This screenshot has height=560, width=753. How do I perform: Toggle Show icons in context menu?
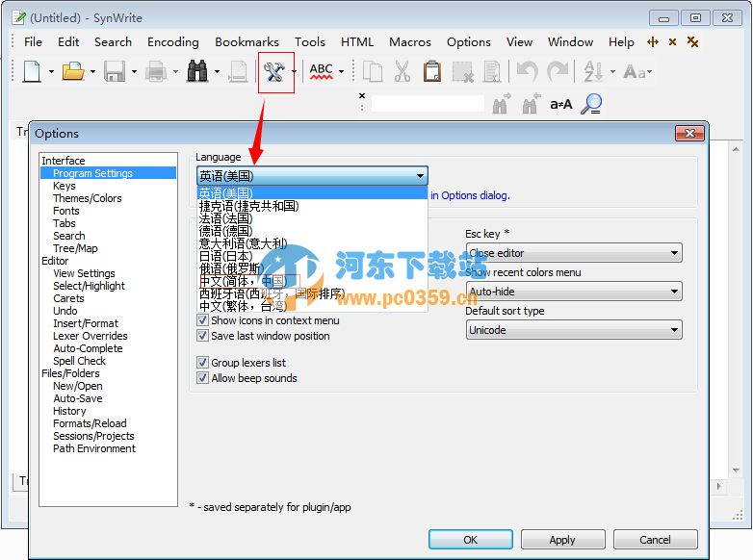click(x=202, y=320)
